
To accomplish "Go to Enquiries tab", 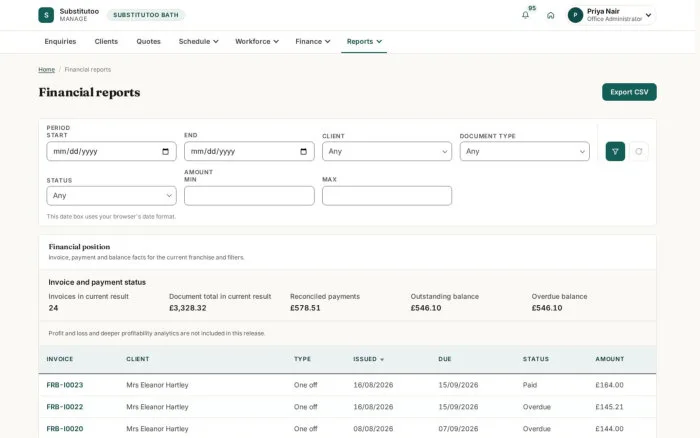I will (x=60, y=42).
